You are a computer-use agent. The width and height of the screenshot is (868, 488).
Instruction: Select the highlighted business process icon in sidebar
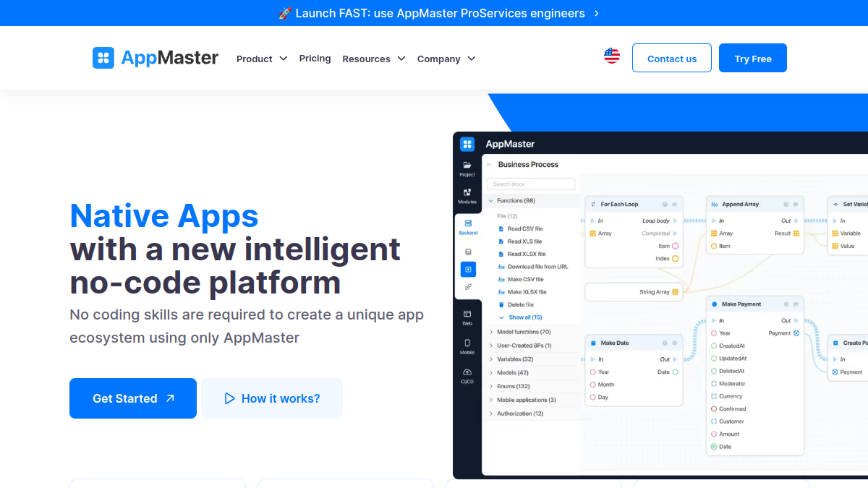click(x=468, y=270)
